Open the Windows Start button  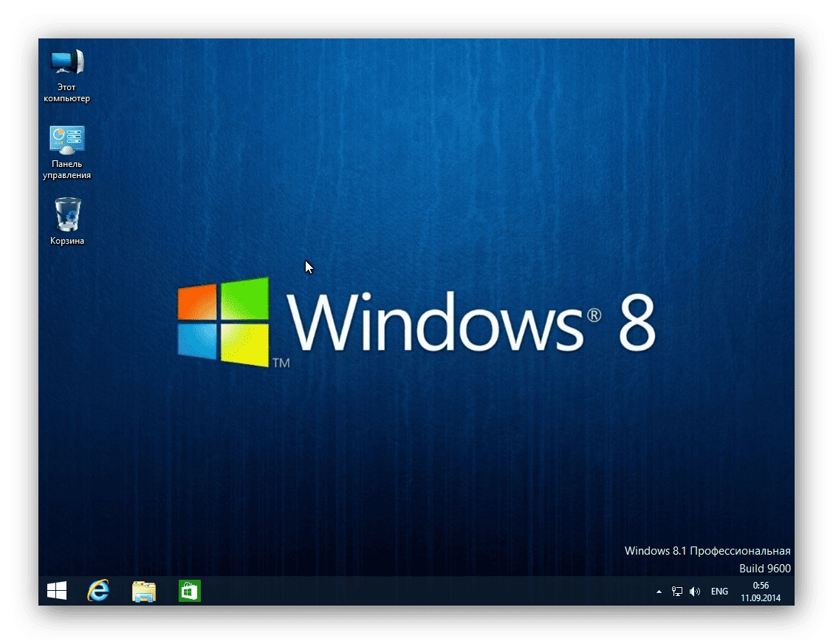tap(57, 591)
